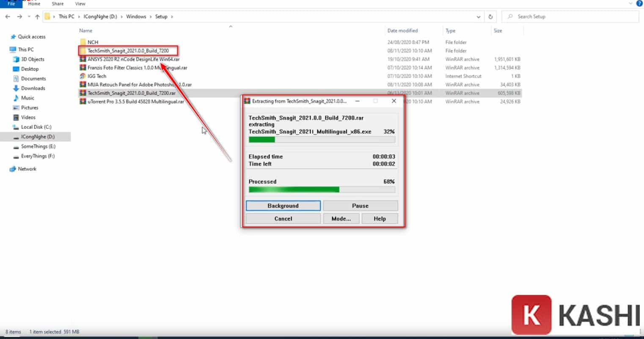
Task: Sort files by the Name column
Action: [86, 31]
